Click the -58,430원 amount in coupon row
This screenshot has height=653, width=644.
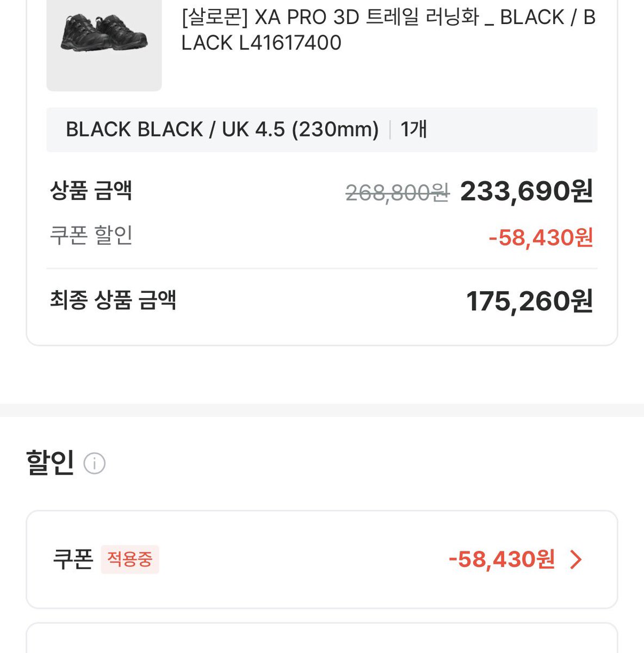(501, 559)
